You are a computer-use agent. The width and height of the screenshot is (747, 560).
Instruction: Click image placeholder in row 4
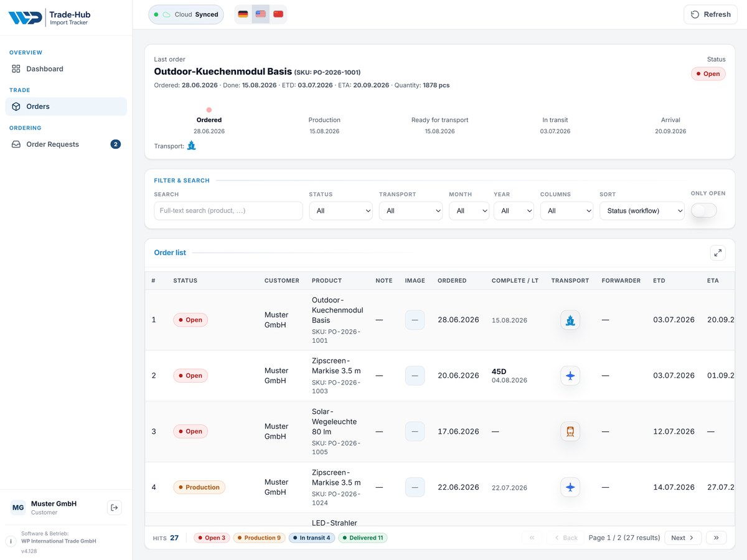click(x=415, y=487)
